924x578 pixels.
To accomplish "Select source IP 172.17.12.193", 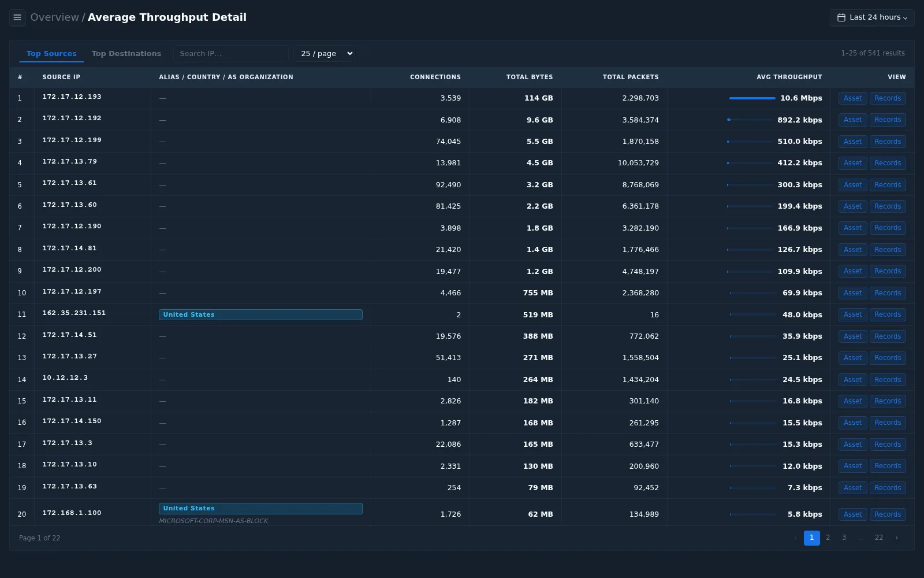I will (72, 97).
